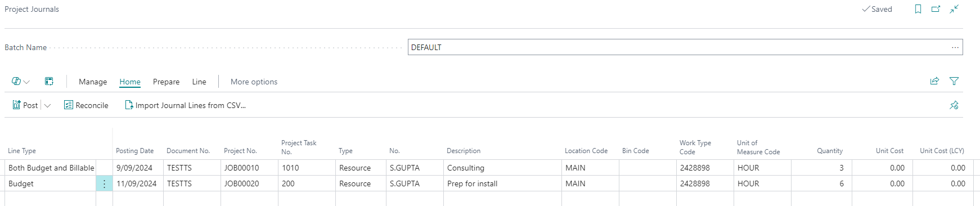Click the Consulting description cell
The height and width of the screenshot is (206, 980).
point(502,168)
